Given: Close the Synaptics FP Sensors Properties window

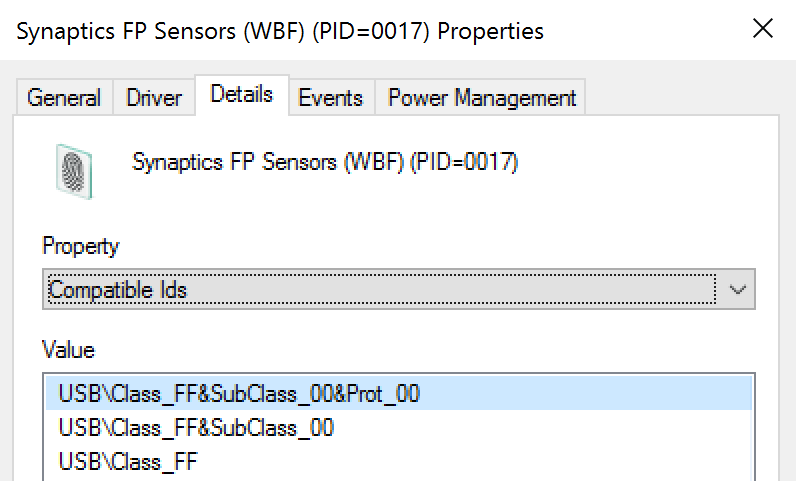Looking at the screenshot, I should 762,30.
